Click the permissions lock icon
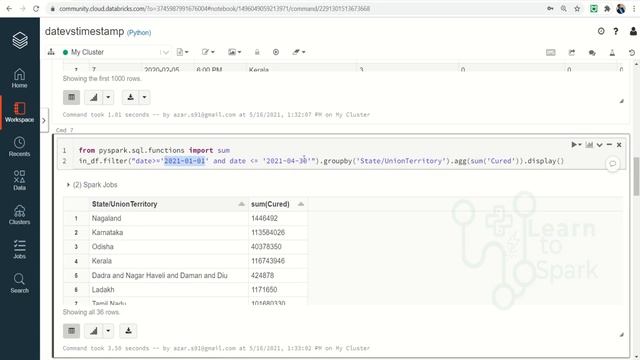Image resolution: width=640 pixels, height=360 pixels. pyautogui.click(x=257, y=52)
